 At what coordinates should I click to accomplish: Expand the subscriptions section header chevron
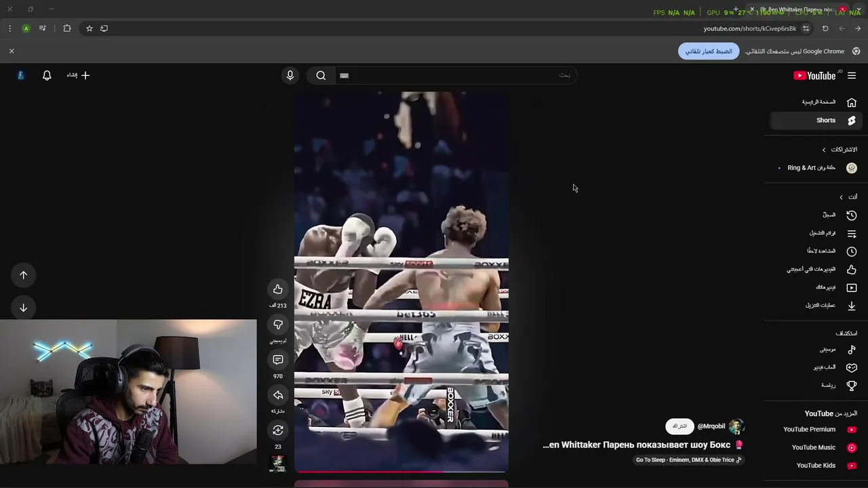(x=824, y=150)
